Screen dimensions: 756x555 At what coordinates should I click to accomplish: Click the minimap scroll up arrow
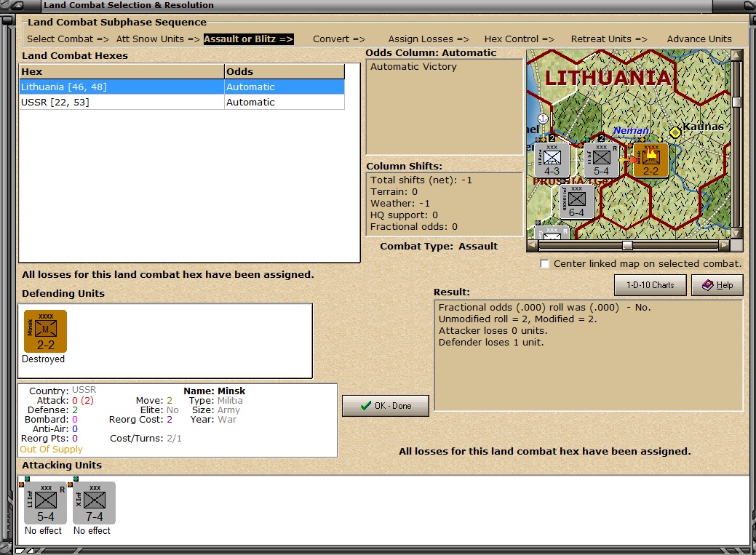coord(736,55)
